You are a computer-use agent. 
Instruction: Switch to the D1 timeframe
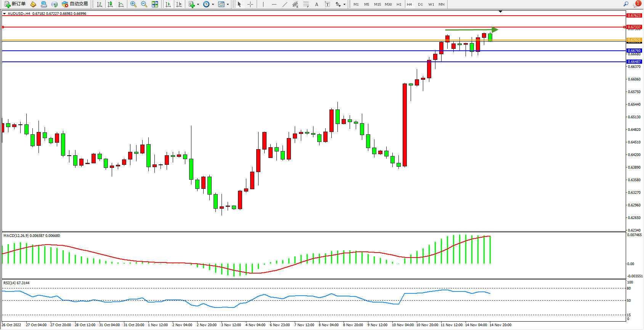coord(420,5)
